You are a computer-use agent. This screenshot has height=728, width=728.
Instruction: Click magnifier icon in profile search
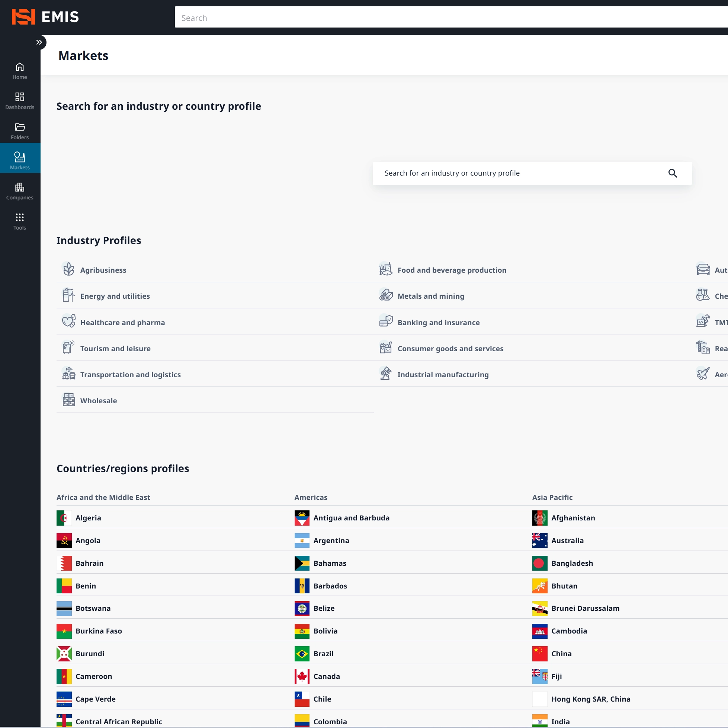(x=672, y=173)
